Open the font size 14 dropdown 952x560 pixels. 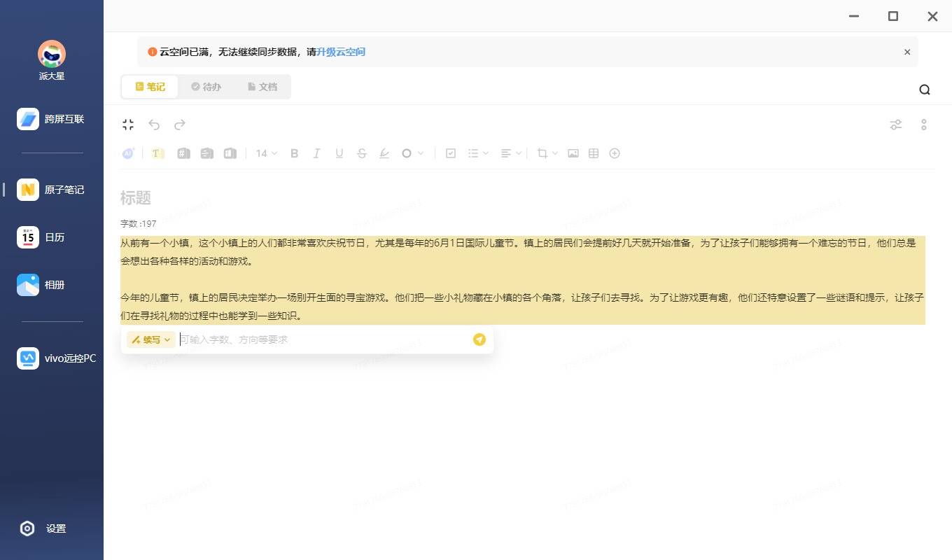point(267,153)
